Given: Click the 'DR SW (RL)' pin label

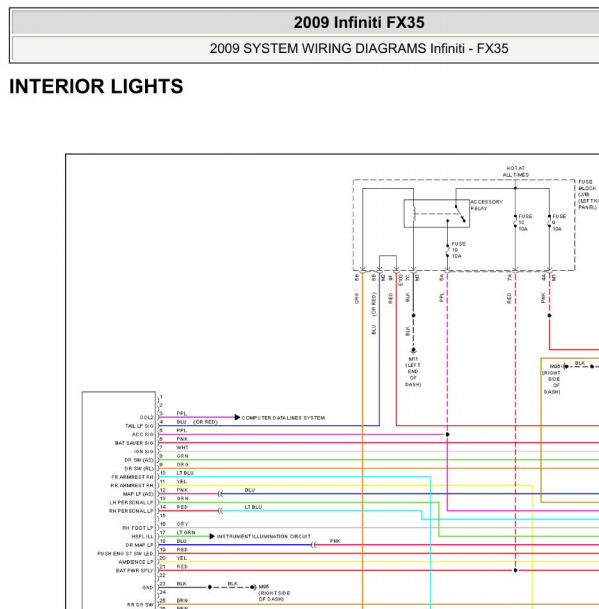Looking at the screenshot, I should 139,469.
